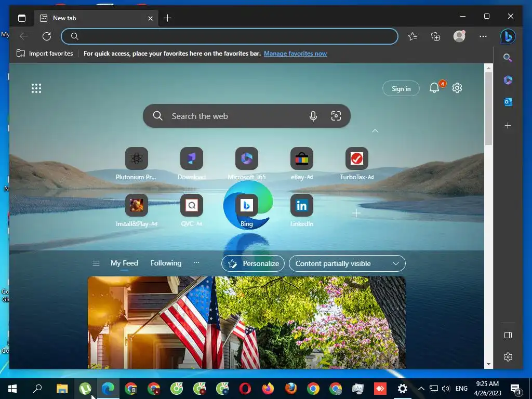Open Settings and more ellipsis menu
532x399 pixels.
(483, 36)
